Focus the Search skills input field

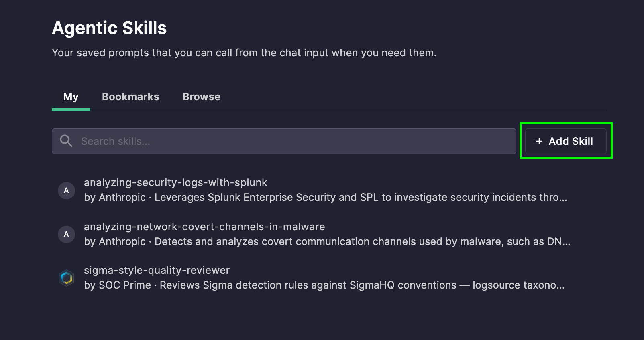(x=284, y=141)
